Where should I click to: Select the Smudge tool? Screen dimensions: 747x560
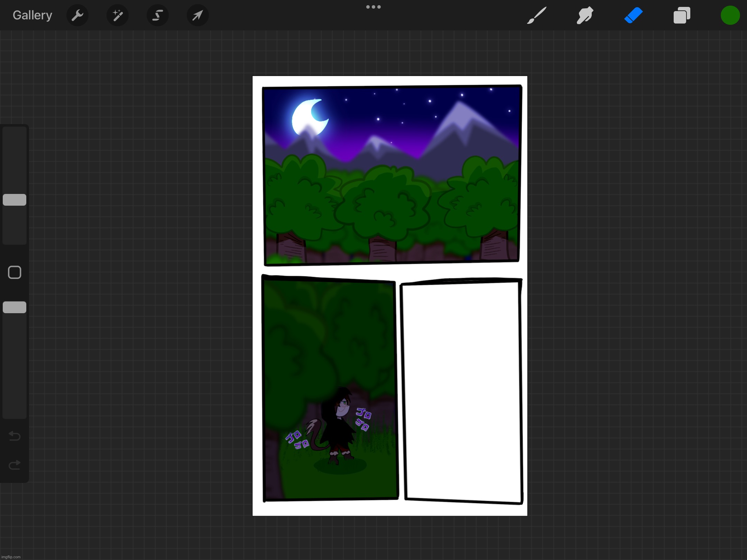click(x=585, y=15)
